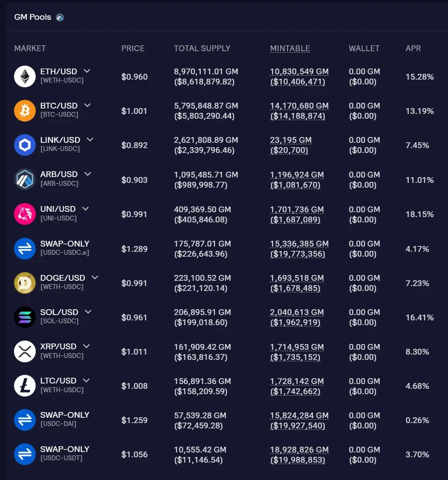Click the GM icon beside the page title

click(59, 17)
